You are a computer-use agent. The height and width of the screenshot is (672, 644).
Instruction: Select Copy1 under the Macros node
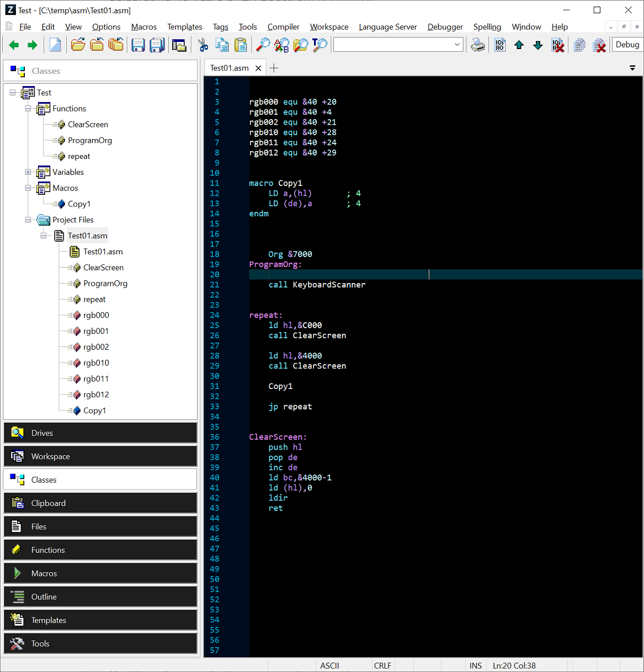(x=79, y=204)
